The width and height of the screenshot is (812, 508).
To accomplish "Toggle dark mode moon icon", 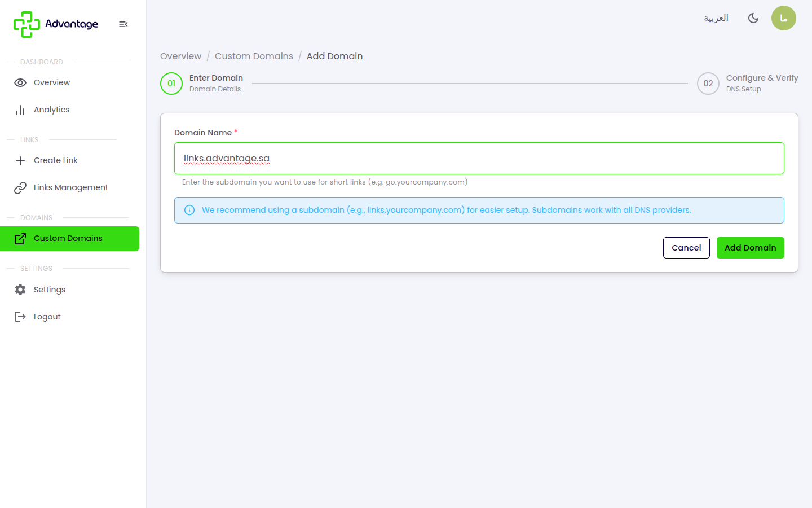I will (753, 18).
